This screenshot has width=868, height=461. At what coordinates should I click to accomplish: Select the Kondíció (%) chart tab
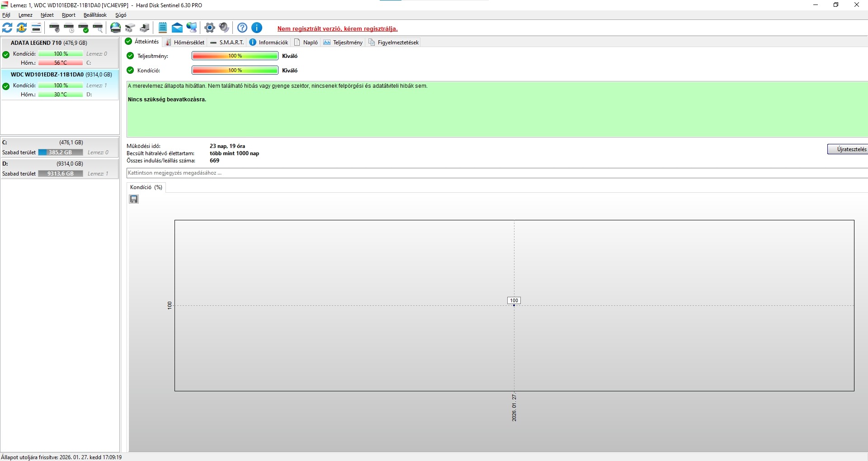146,187
